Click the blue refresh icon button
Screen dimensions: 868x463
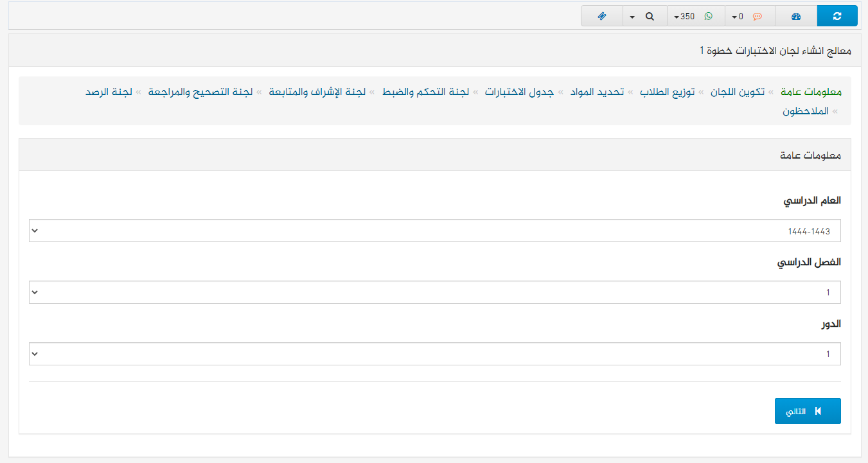(x=837, y=16)
